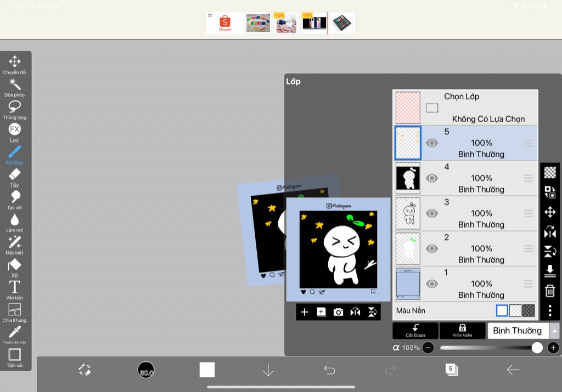This screenshot has width=562, height=392.
Task: Select the Tẩy eraser tool
Action: (x=15, y=178)
